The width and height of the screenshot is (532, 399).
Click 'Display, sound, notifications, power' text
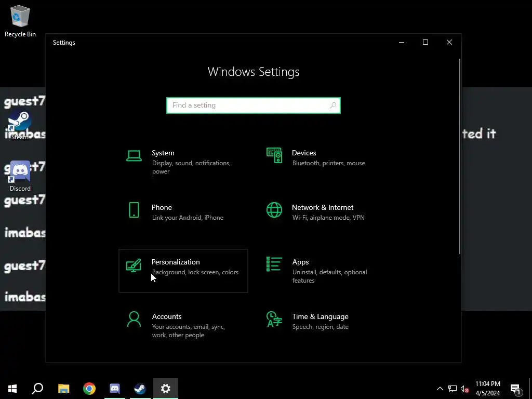[191, 167]
